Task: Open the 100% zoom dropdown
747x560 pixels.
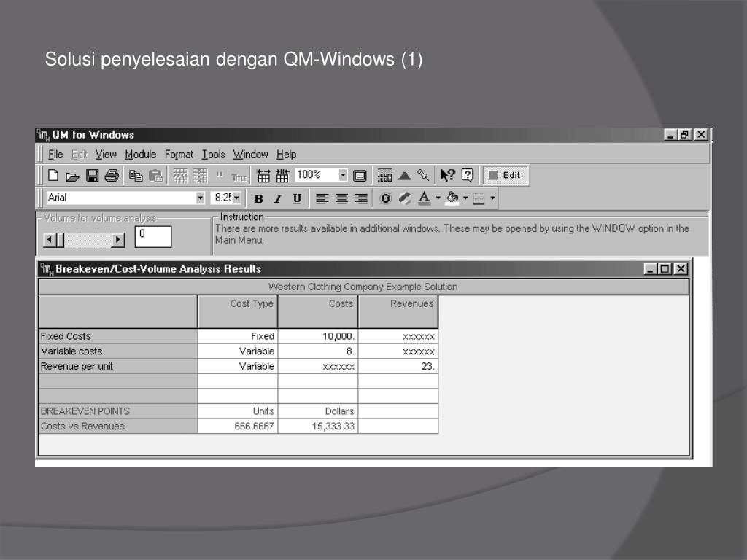Action: pyautogui.click(x=343, y=175)
